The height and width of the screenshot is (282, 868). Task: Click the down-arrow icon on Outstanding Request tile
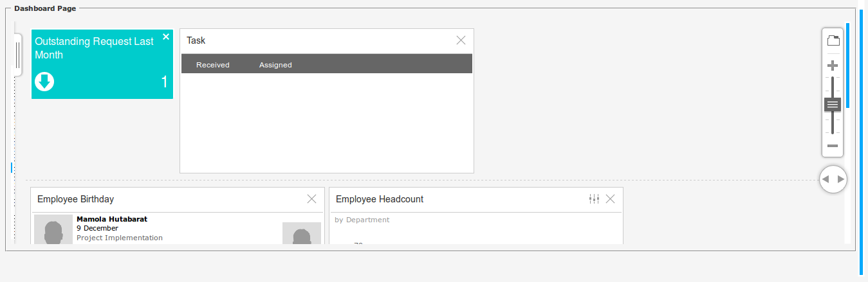coord(44,82)
